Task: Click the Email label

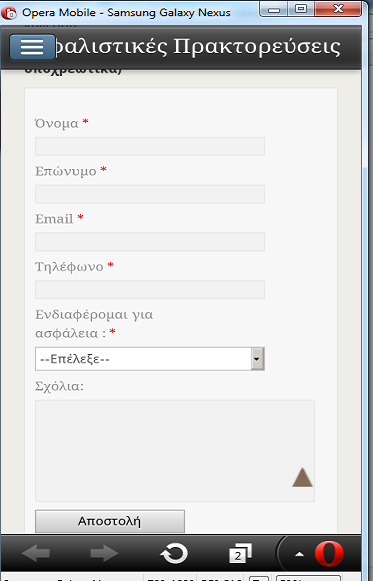Action: (54, 219)
